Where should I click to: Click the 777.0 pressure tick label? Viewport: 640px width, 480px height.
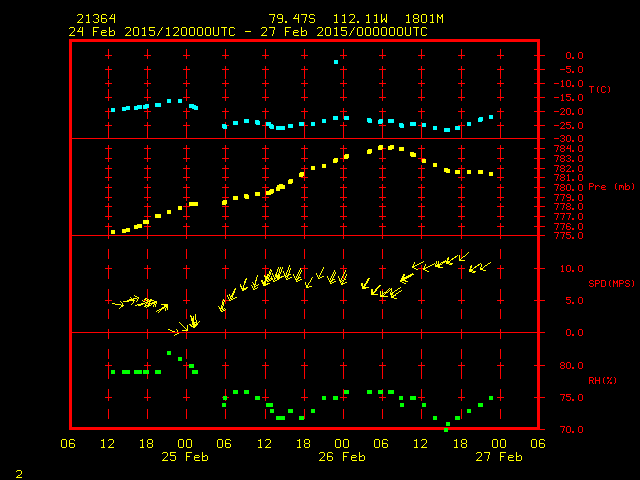[x=569, y=217]
